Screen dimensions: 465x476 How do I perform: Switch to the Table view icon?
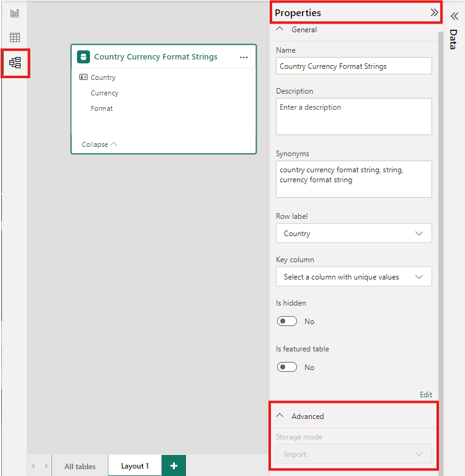15,37
